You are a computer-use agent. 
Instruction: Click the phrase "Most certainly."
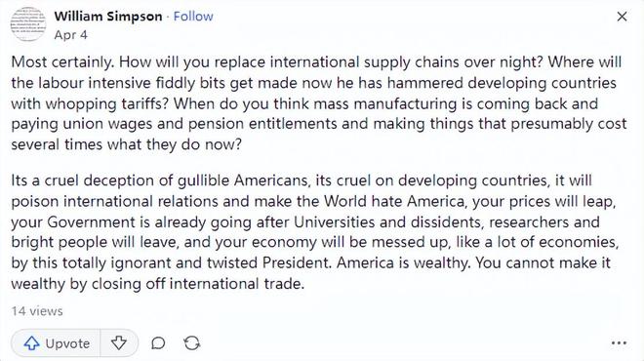pyautogui.click(x=62, y=62)
